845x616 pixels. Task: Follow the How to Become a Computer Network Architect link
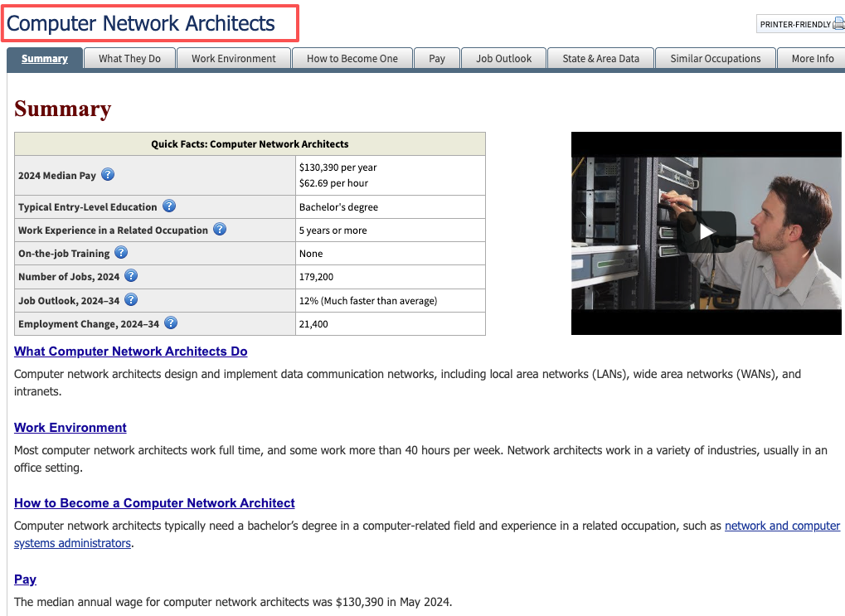[154, 502]
